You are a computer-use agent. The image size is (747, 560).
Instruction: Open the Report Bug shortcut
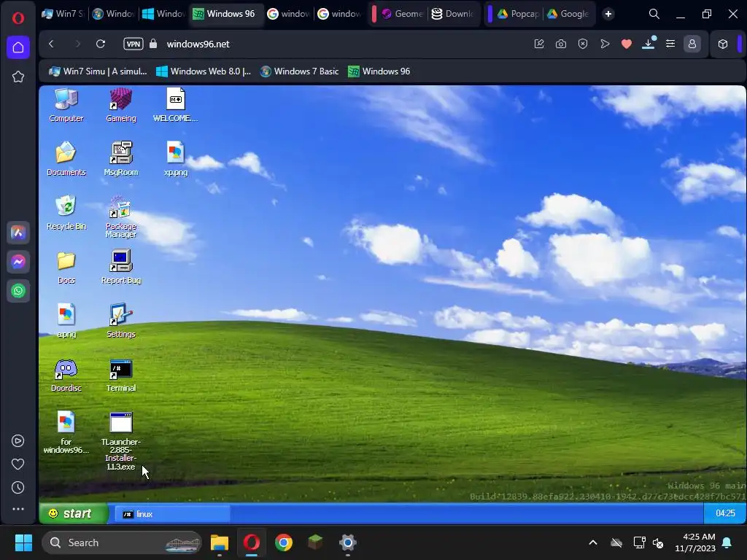coord(121,267)
